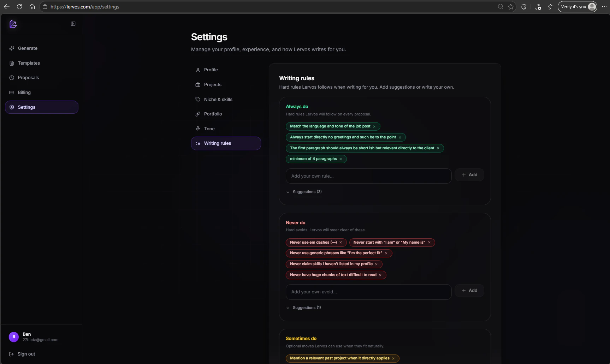Image resolution: width=610 pixels, height=364 pixels.
Task: Click Add button for Never do
Action: click(x=469, y=291)
